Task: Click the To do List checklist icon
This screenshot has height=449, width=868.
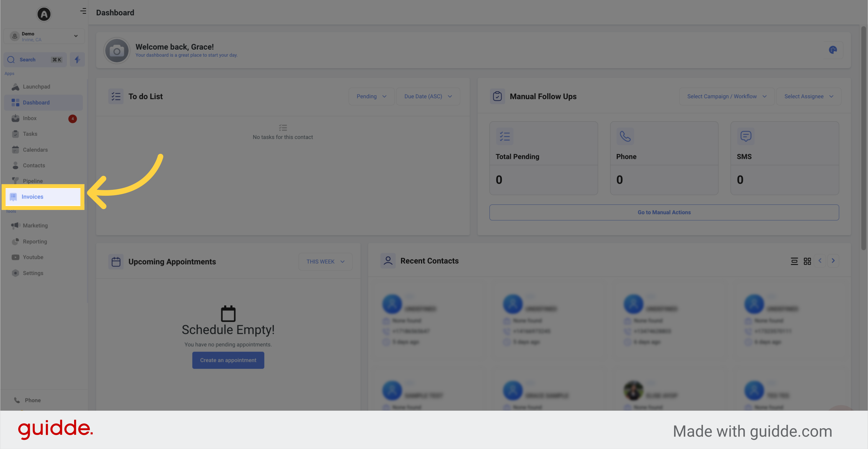Action: point(115,96)
